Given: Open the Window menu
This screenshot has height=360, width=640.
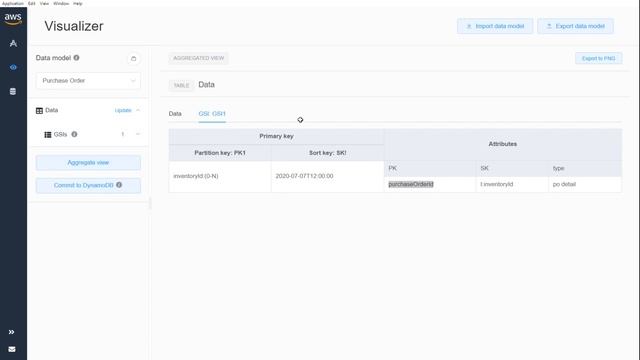Looking at the screenshot, I should (61, 3).
